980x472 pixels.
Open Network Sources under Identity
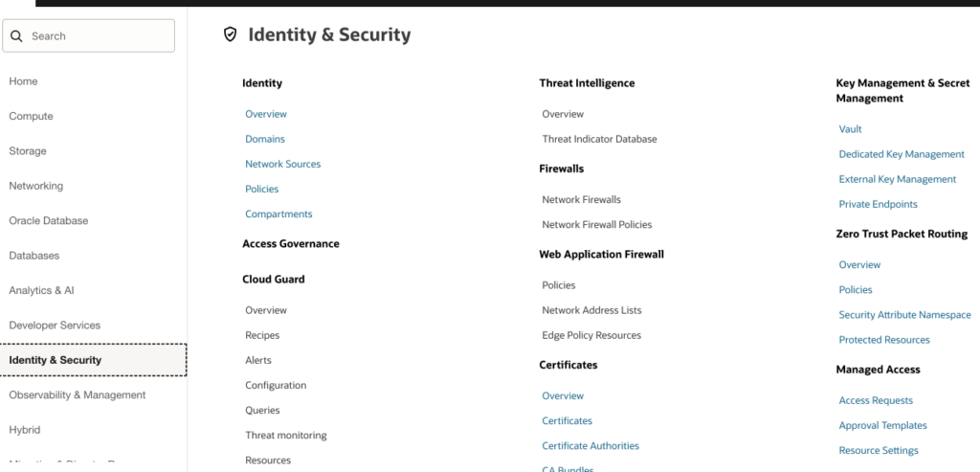click(x=282, y=164)
